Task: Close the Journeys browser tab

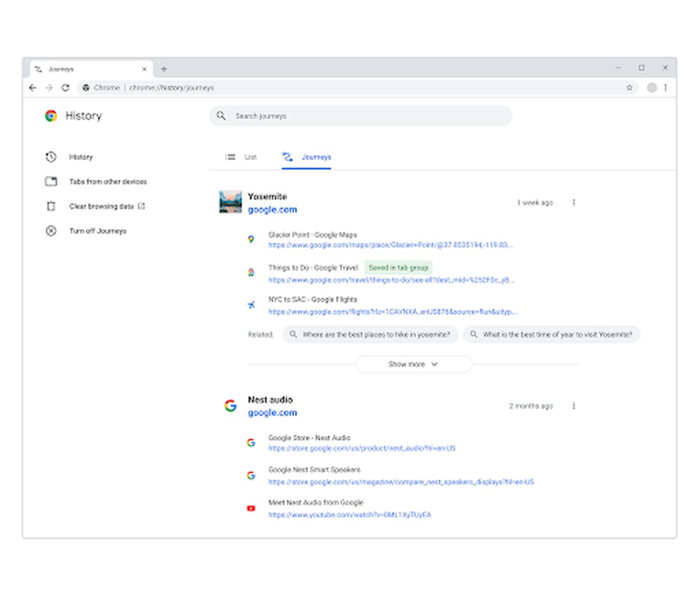Action: click(x=144, y=69)
